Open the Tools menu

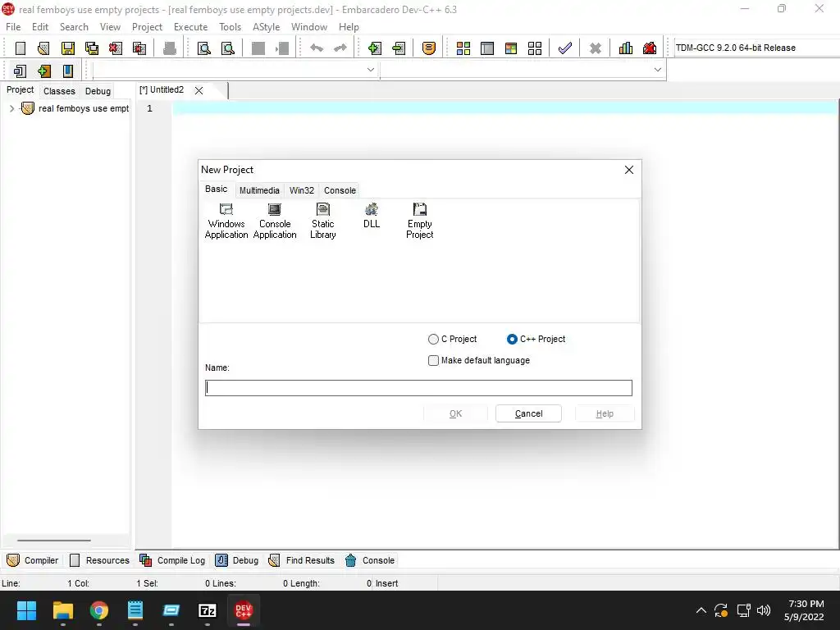[x=230, y=27]
